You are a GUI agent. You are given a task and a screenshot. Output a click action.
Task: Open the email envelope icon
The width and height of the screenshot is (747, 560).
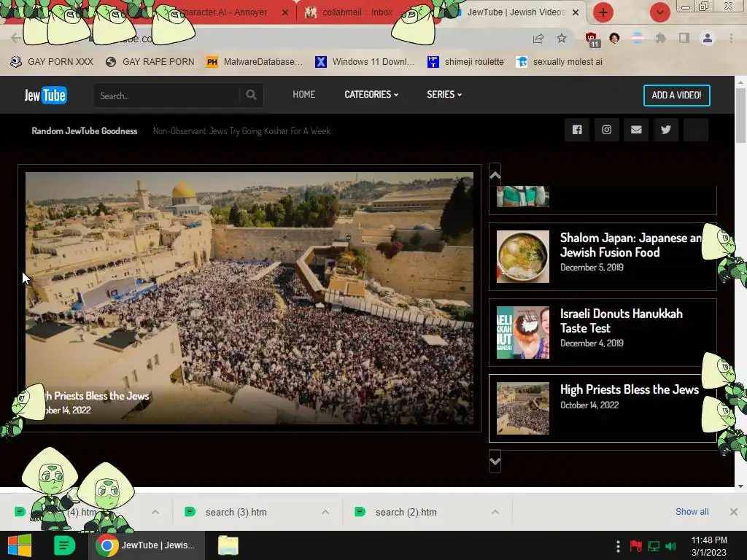(636, 130)
